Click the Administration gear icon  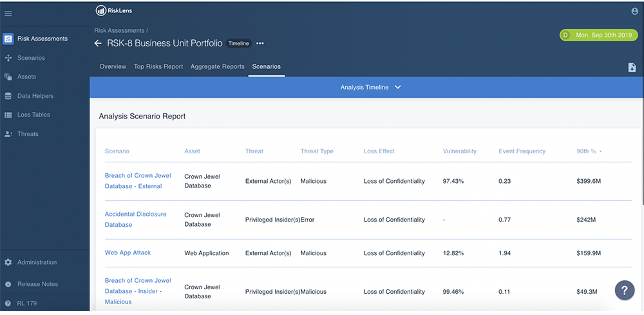point(8,262)
